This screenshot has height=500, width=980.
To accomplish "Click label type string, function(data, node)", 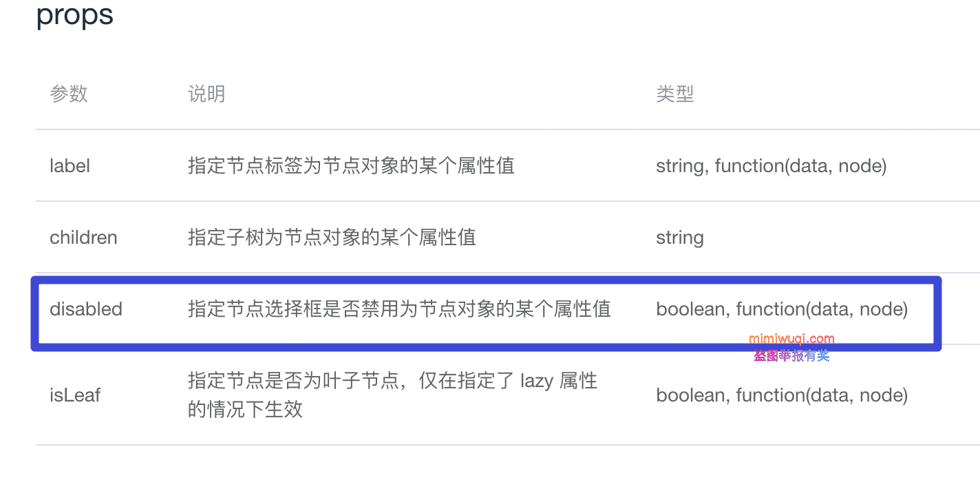I will pos(771,165).
